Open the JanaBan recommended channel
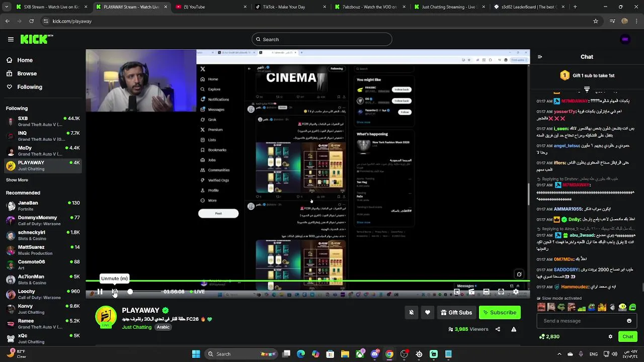This screenshot has width=644, height=362. pos(43,206)
